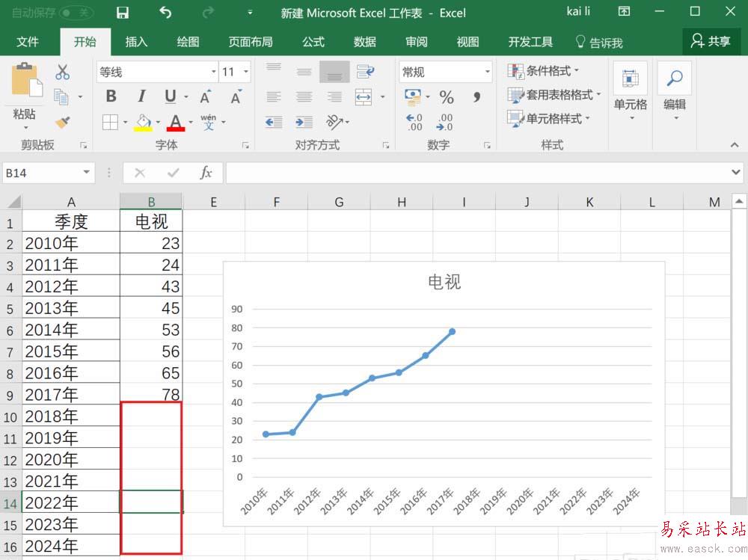Click the wén phonetic guide icon
Image resolution: width=748 pixels, height=560 pixels.
[209, 122]
